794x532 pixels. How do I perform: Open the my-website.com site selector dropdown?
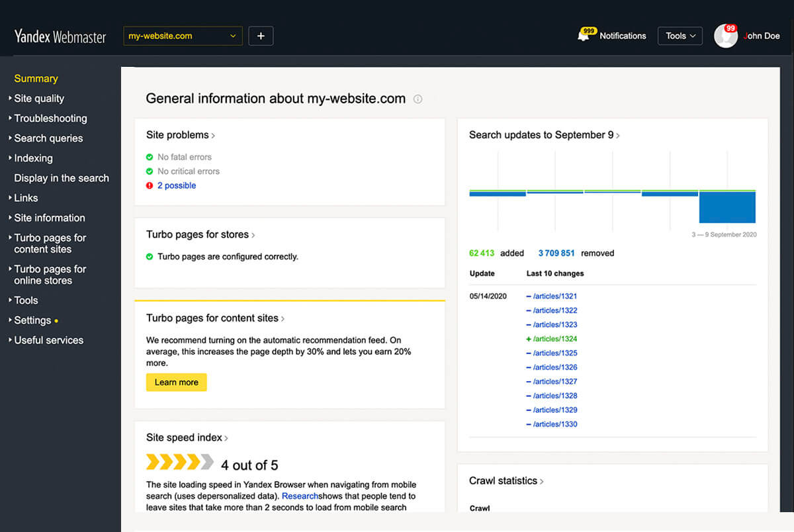pyautogui.click(x=182, y=36)
